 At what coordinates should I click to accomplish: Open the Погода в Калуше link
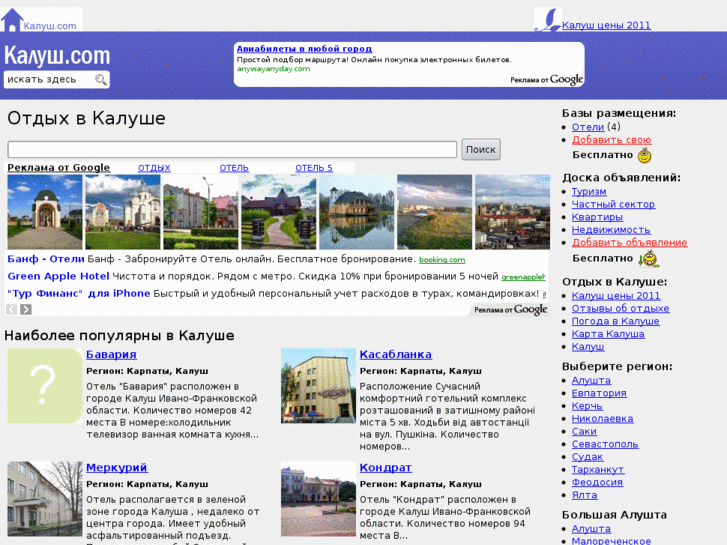pyautogui.click(x=615, y=322)
